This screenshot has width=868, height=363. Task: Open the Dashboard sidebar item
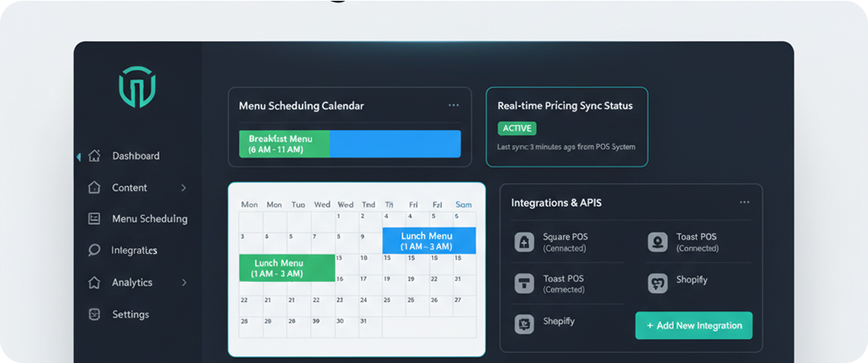(136, 156)
